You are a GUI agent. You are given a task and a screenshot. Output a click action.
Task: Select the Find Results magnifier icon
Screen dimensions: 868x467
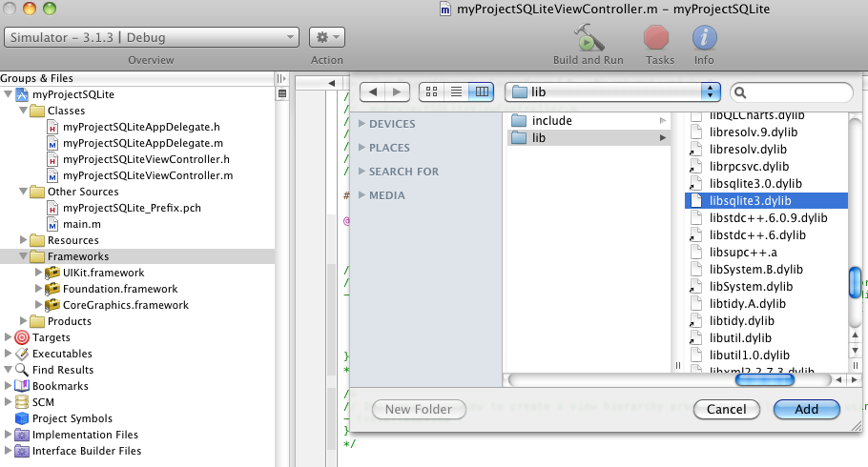click(22, 369)
